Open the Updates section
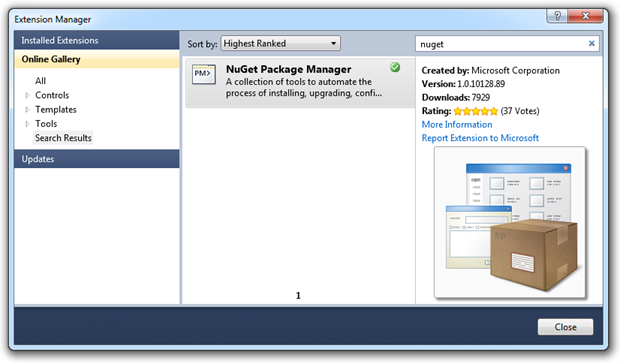Viewport: 620px width, 364px height. [x=96, y=159]
